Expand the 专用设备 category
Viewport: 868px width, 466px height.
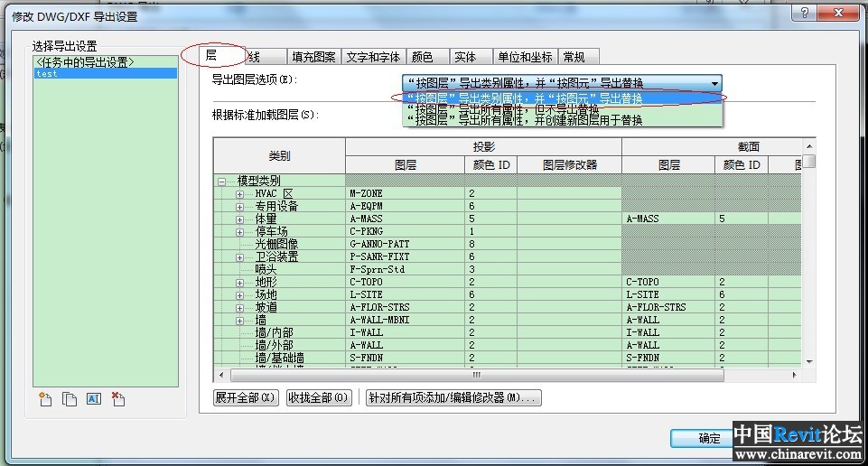(239, 207)
